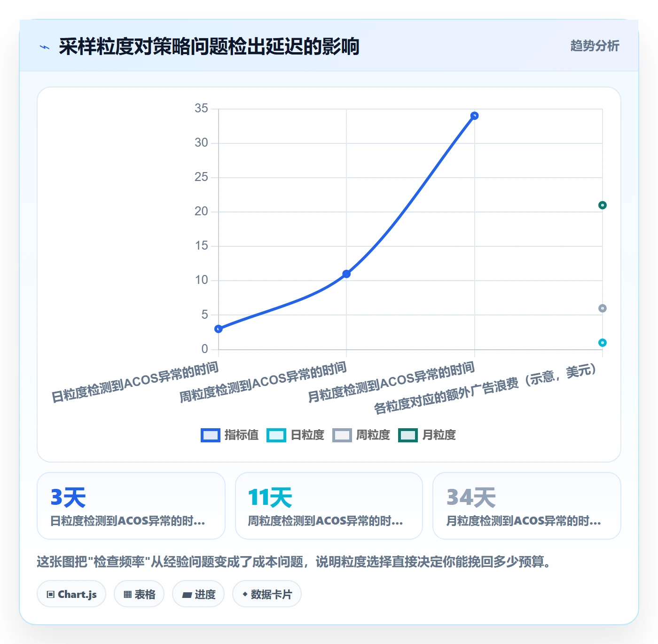Click the lightning bolt icon beside the title
This screenshot has width=658, height=644.
[x=45, y=47]
